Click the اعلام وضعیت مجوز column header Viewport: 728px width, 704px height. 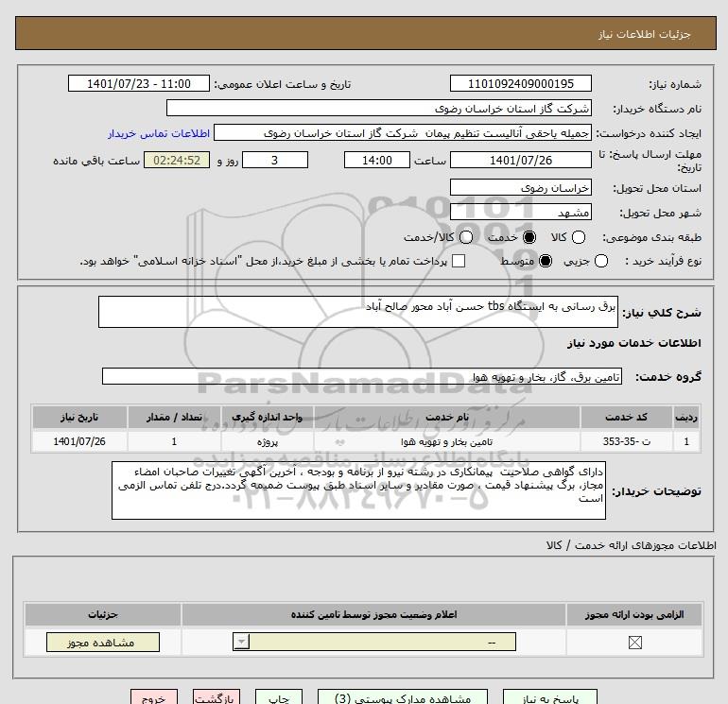(373, 614)
